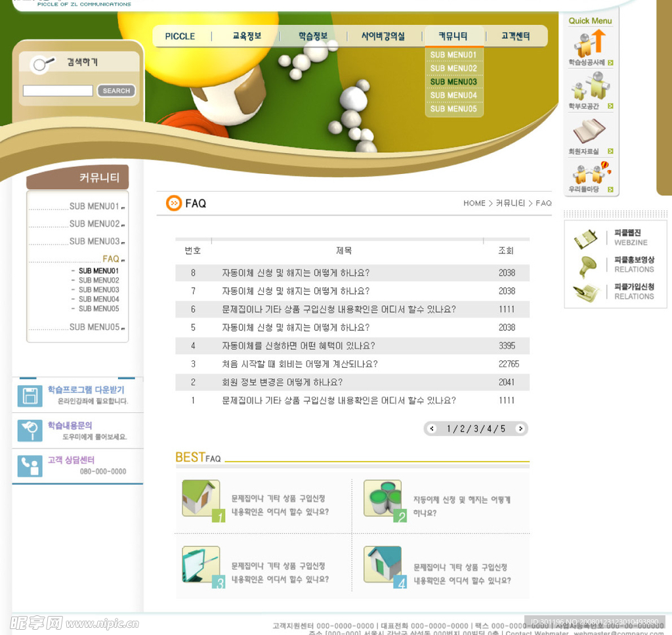Select SUB MENU04 under sidebar FAQ

98,299
